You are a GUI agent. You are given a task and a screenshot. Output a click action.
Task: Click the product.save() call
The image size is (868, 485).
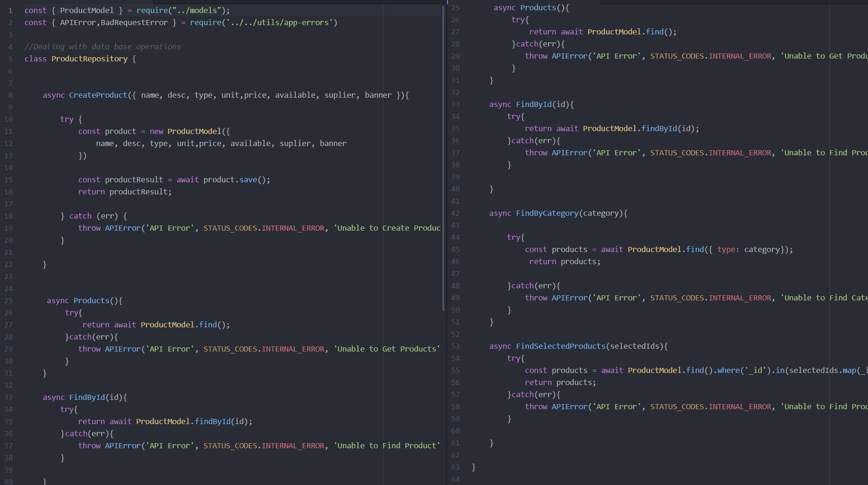pyautogui.click(x=236, y=179)
